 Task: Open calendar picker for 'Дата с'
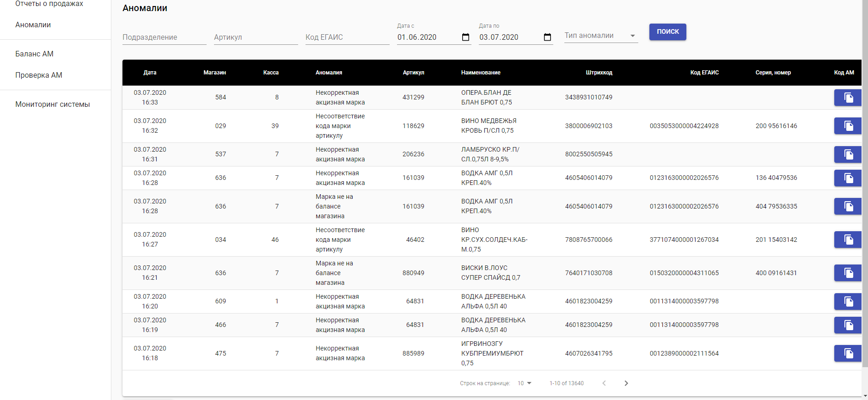tap(465, 37)
